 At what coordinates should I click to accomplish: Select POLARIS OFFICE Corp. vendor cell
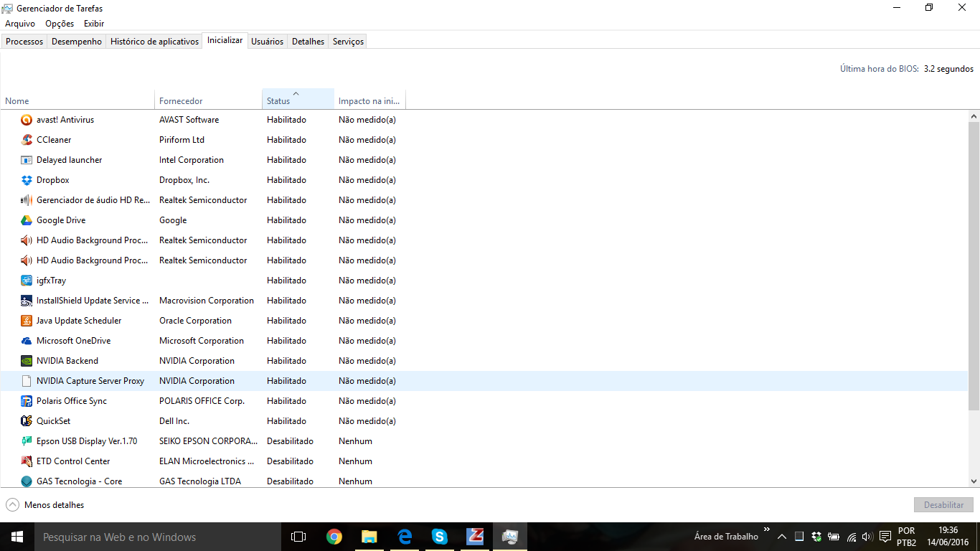click(202, 401)
